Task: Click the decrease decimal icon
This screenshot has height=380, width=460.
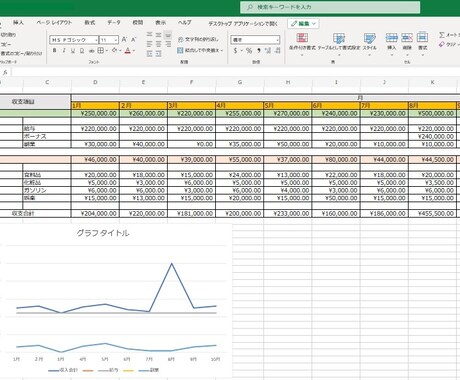Action: pyautogui.click(x=277, y=51)
